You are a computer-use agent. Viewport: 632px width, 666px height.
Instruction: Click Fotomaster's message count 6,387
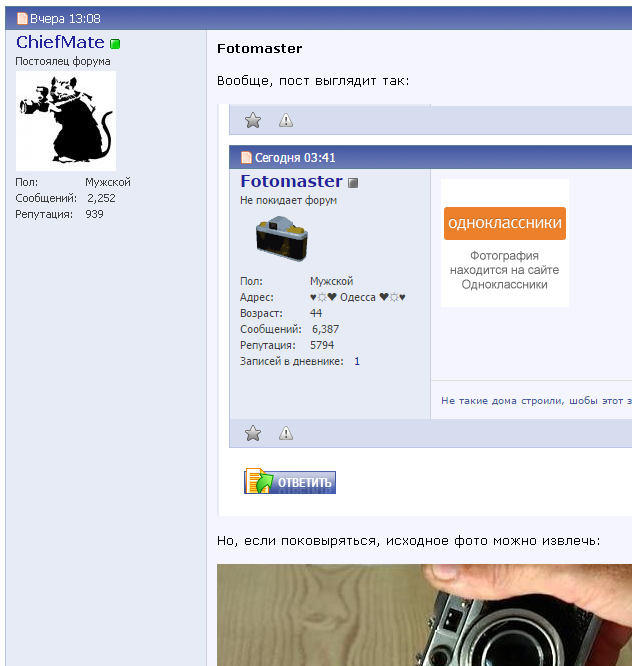pyautogui.click(x=325, y=329)
